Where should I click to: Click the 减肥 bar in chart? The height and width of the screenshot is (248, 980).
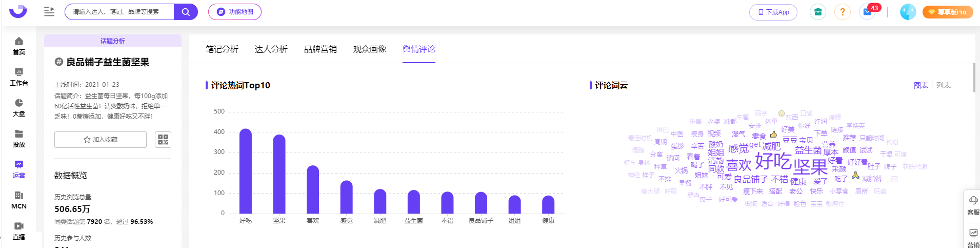tap(380, 201)
